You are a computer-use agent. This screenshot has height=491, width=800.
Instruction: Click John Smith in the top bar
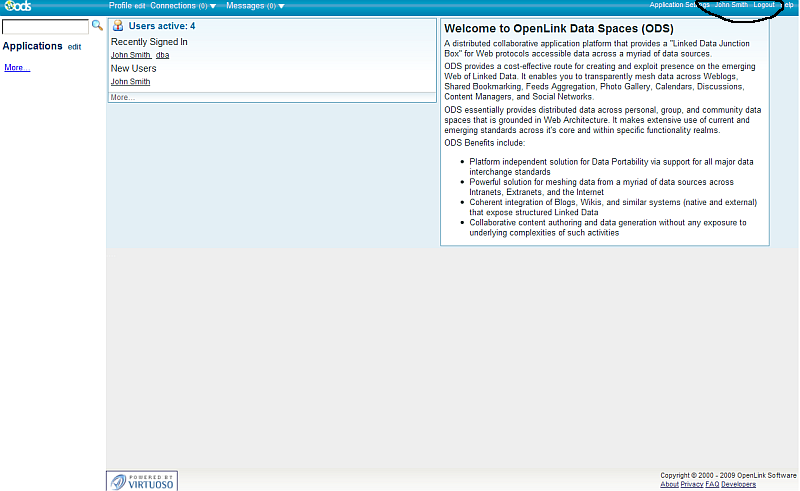(x=731, y=5)
